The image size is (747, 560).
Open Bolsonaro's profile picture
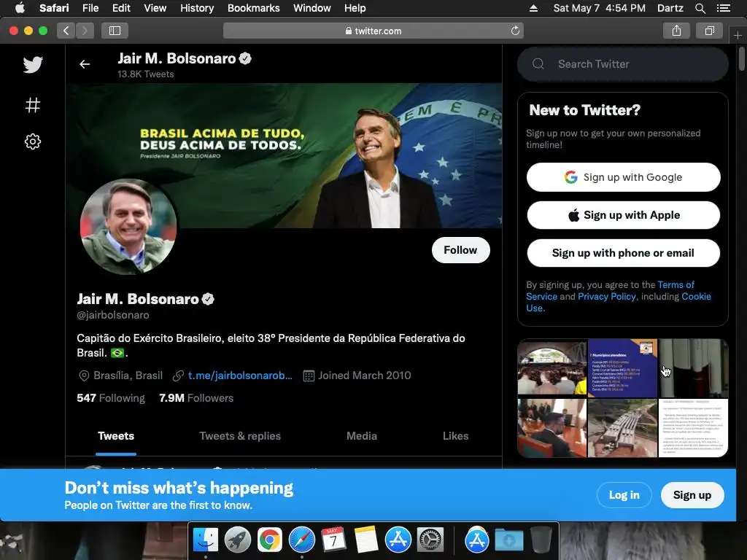(128, 227)
